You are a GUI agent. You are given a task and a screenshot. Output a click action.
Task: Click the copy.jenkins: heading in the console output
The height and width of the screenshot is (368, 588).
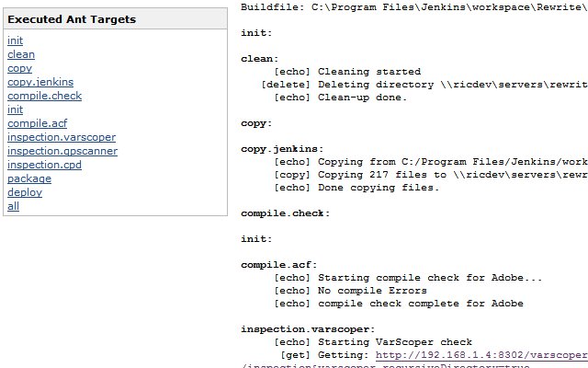tap(282, 149)
